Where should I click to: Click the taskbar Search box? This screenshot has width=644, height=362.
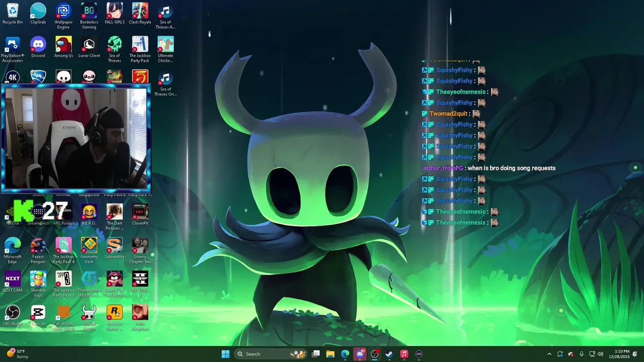coord(271,354)
